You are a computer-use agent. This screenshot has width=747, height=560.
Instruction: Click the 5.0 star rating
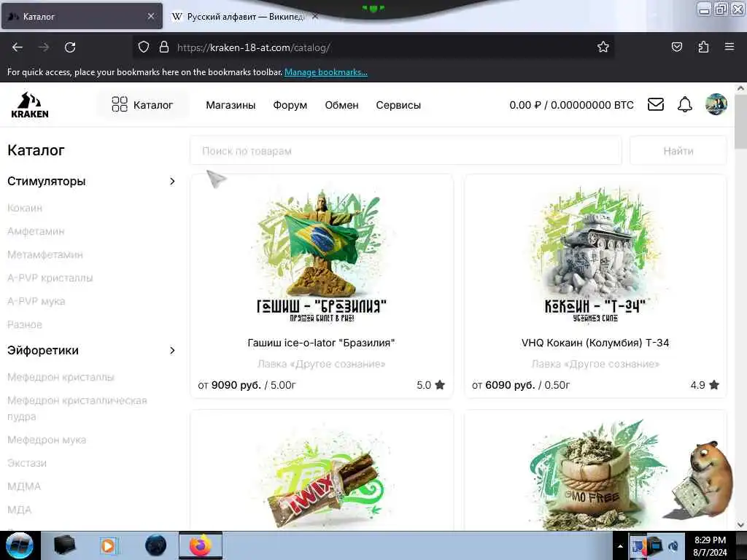click(x=430, y=385)
